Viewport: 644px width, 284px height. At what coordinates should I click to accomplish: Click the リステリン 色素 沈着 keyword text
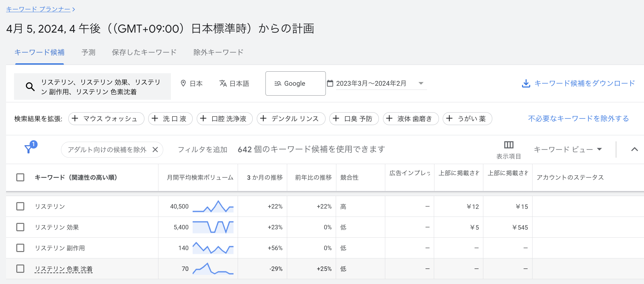click(x=64, y=269)
